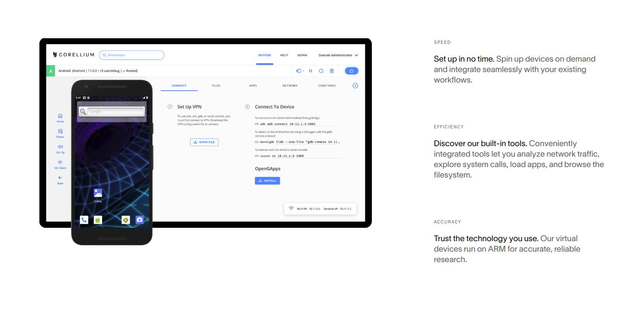Open the Gallery app on phone screen
This screenshot has height=310, width=644.
tap(98, 194)
